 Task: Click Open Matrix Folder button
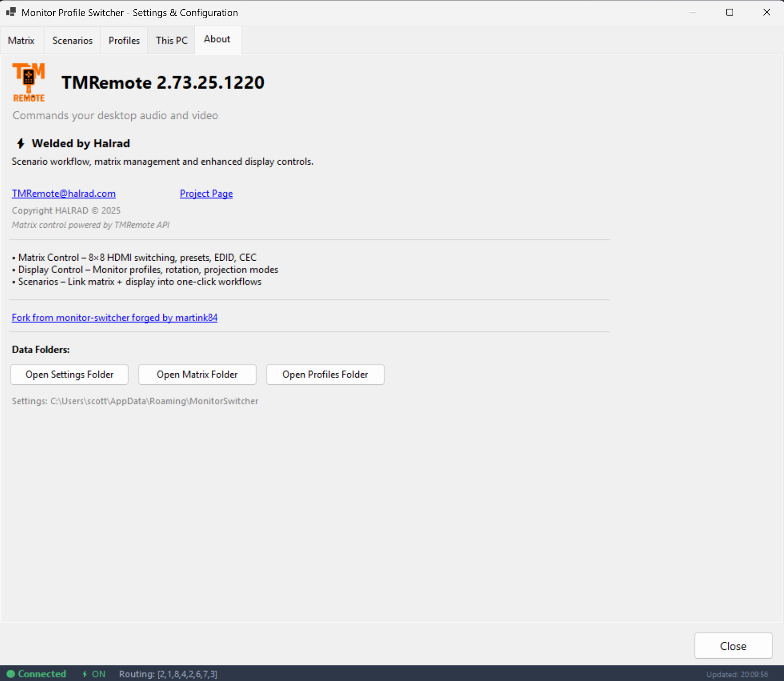coord(197,375)
